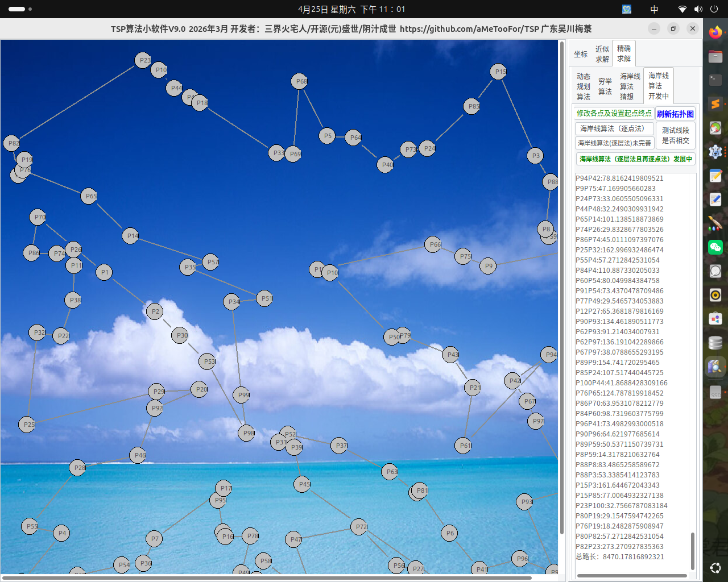Open the SSD drive icon in dock

tap(715, 392)
